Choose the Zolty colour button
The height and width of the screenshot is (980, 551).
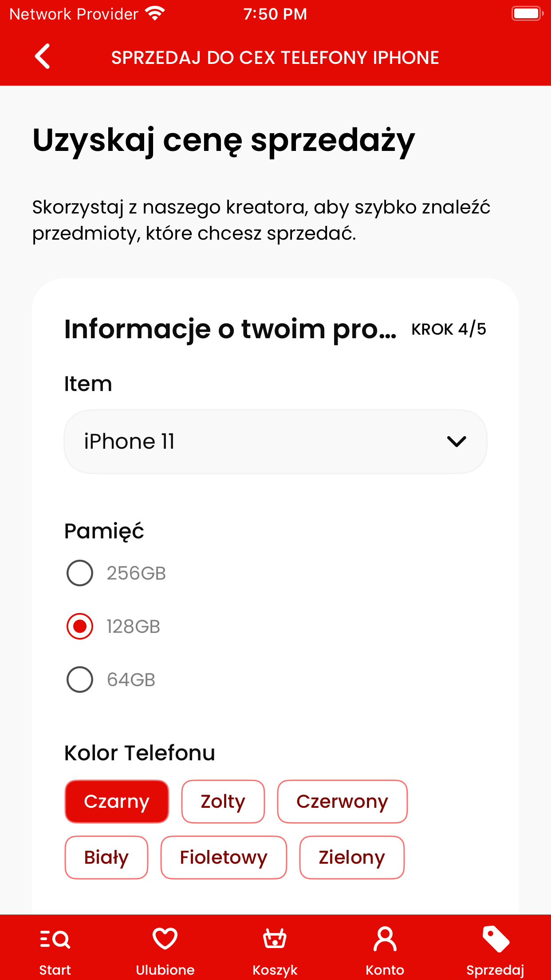click(x=223, y=802)
